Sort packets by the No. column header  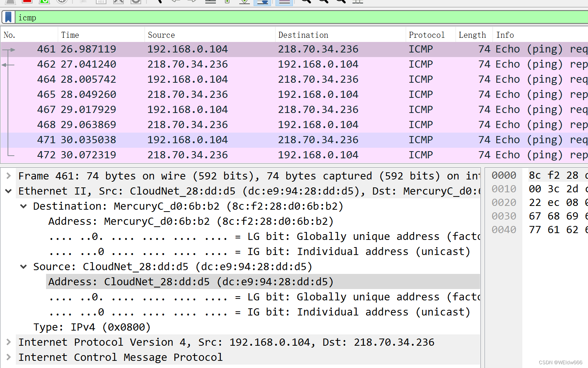tap(29, 35)
